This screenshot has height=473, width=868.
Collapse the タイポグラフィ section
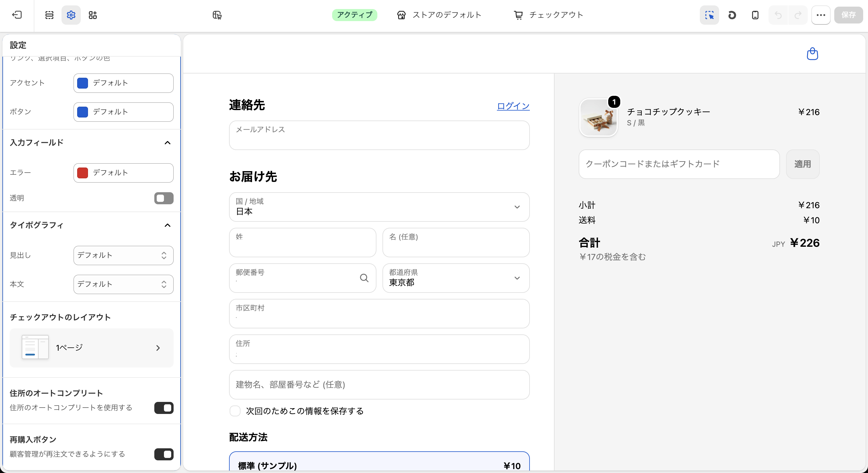pyautogui.click(x=168, y=225)
